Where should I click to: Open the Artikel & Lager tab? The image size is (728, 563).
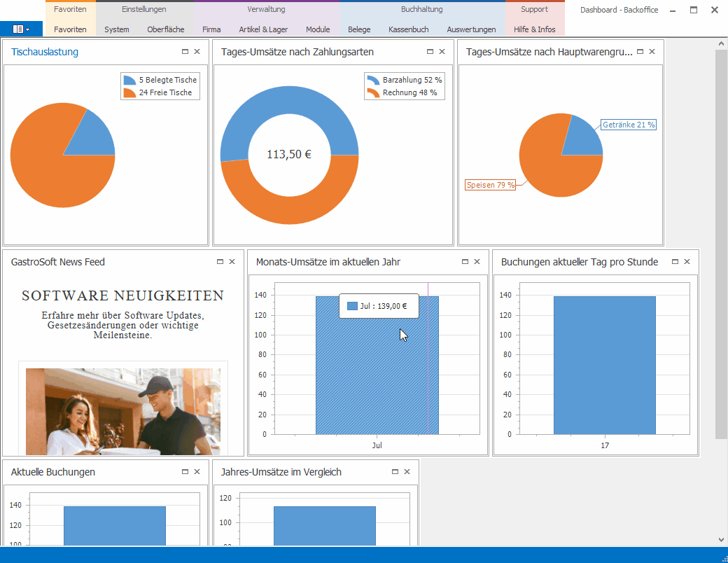(263, 29)
